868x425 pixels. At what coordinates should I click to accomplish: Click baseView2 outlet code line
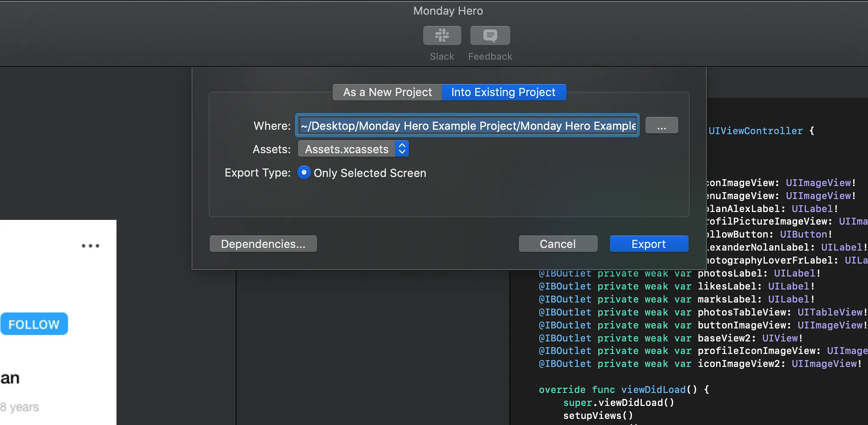pyautogui.click(x=671, y=338)
